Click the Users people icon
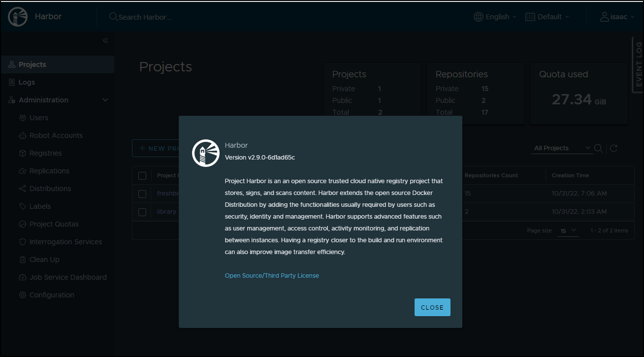Image resolution: width=644 pixels, height=357 pixels. point(23,118)
